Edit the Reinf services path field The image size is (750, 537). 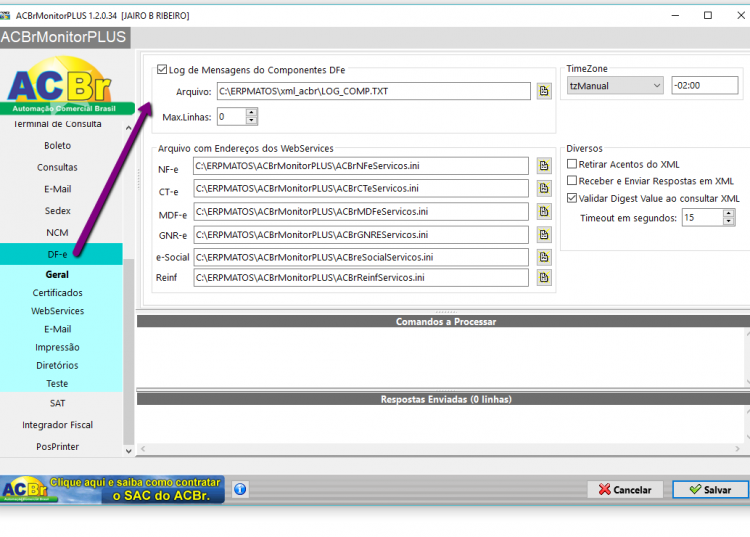pos(361,277)
